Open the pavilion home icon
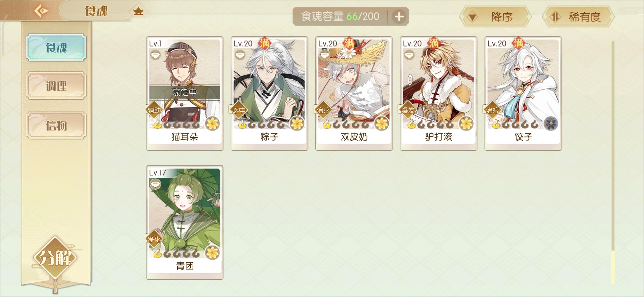Viewport: 644px width, 297px height. click(138, 11)
